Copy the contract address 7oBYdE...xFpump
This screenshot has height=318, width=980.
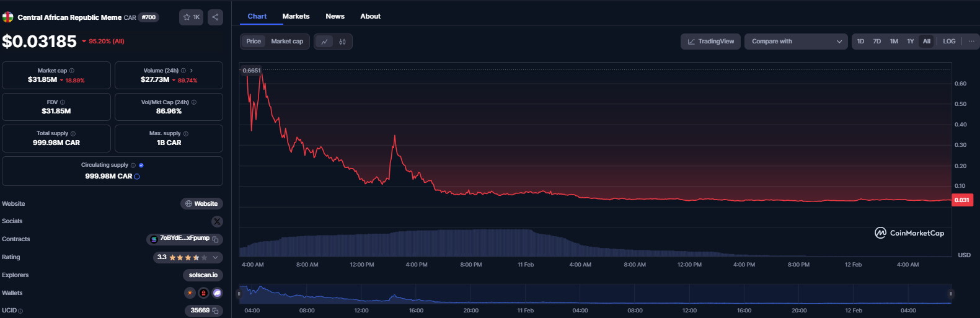coord(216,239)
